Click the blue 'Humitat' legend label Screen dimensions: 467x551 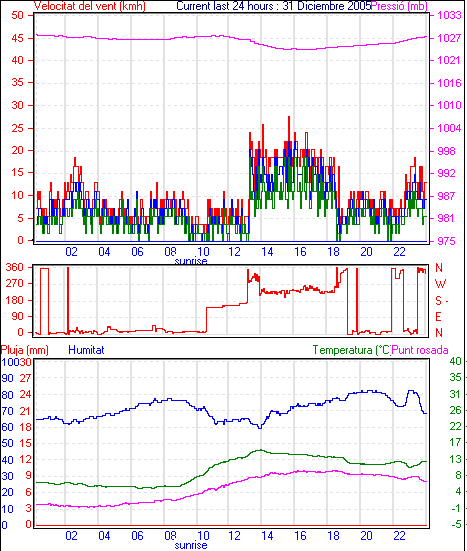[86, 350]
